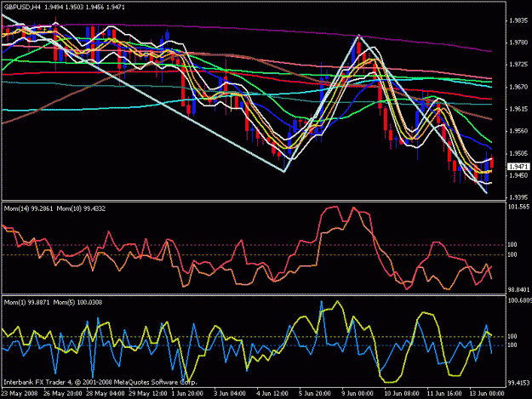Select the 1.9780 price axis label
Image resolution: width=532 pixels, height=399 pixels.
[518, 43]
